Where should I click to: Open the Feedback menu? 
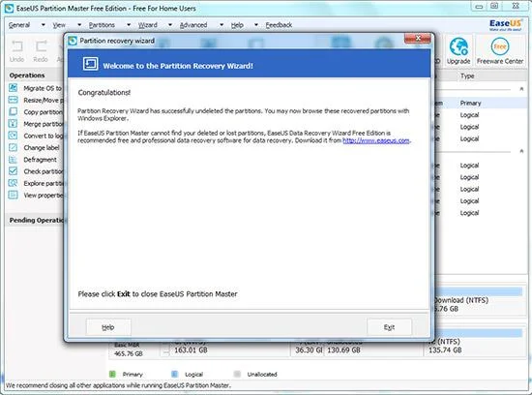coord(279,25)
